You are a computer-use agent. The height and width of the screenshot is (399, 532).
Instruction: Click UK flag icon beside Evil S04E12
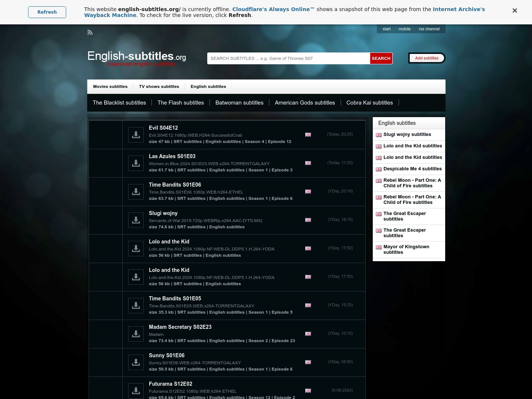click(308, 134)
